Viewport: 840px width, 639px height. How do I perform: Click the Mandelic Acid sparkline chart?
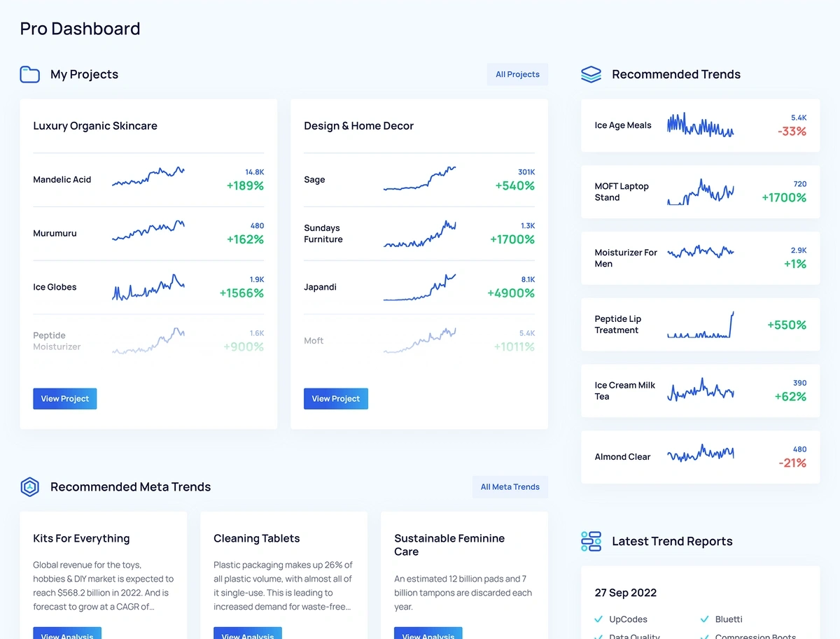click(148, 176)
